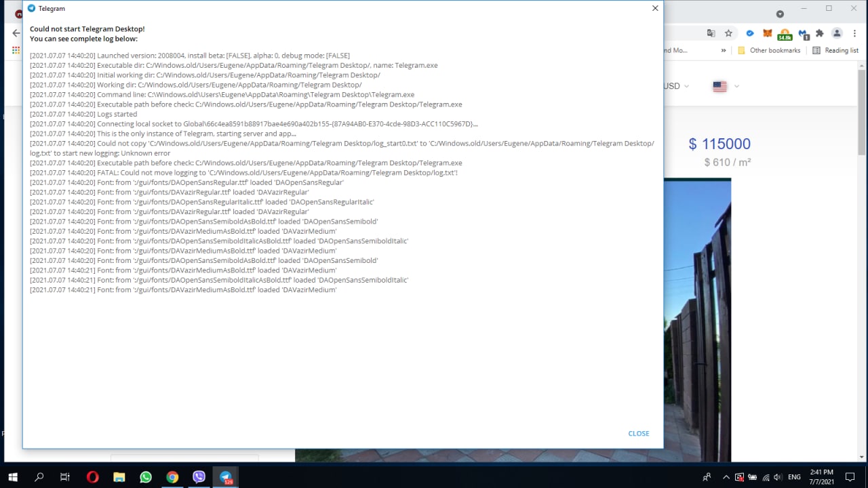Expand the US flag language dropdown
This screenshot has height=488, width=868.
pos(726,86)
